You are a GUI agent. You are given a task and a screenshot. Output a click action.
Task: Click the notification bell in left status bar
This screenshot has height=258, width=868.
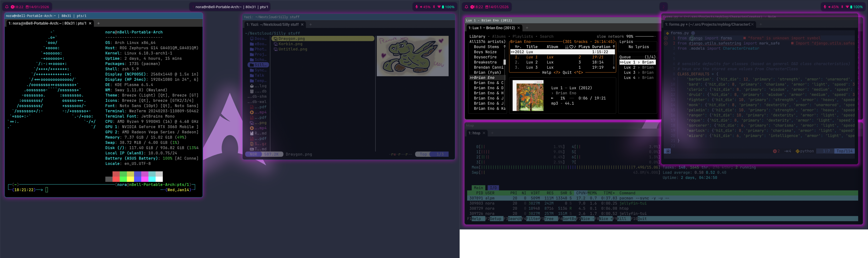click(7, 7)
